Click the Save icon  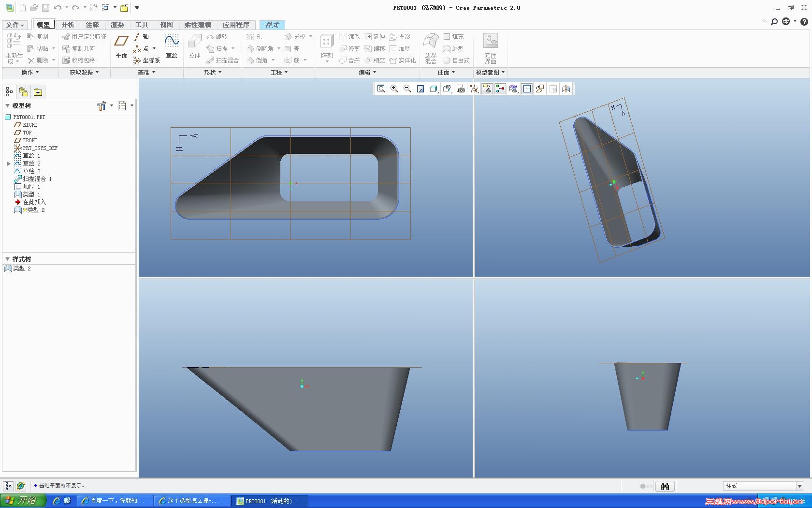click(x=45, y=8)
